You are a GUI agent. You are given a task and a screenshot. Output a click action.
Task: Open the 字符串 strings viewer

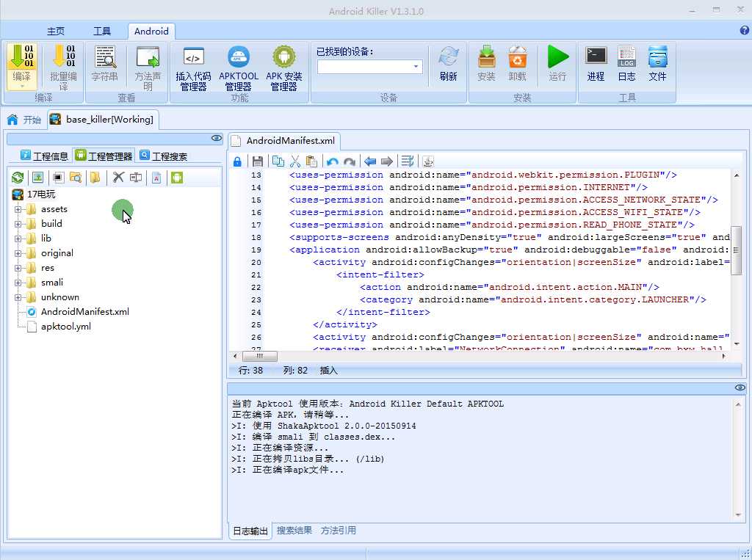click(104, 63)
